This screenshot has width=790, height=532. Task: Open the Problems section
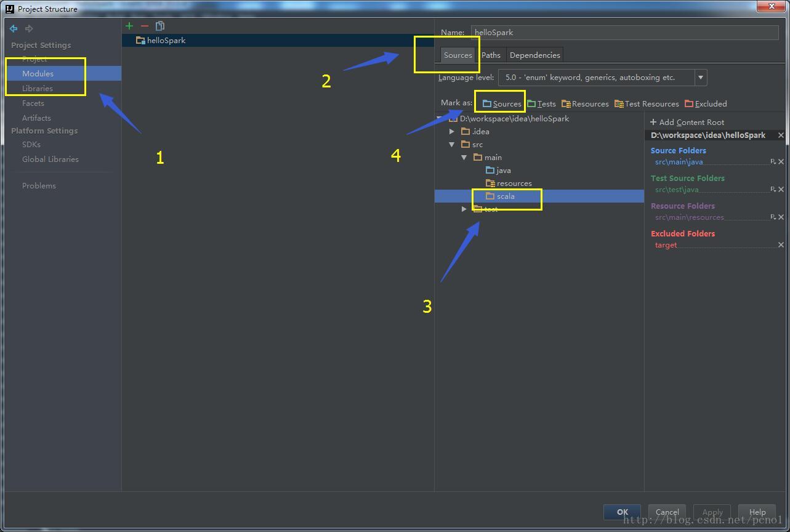(39, 185)
